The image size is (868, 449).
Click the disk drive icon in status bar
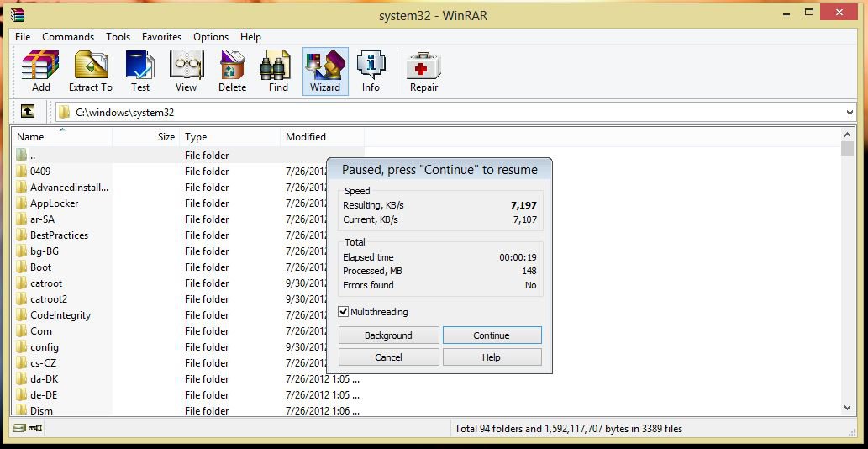point(18,428)
